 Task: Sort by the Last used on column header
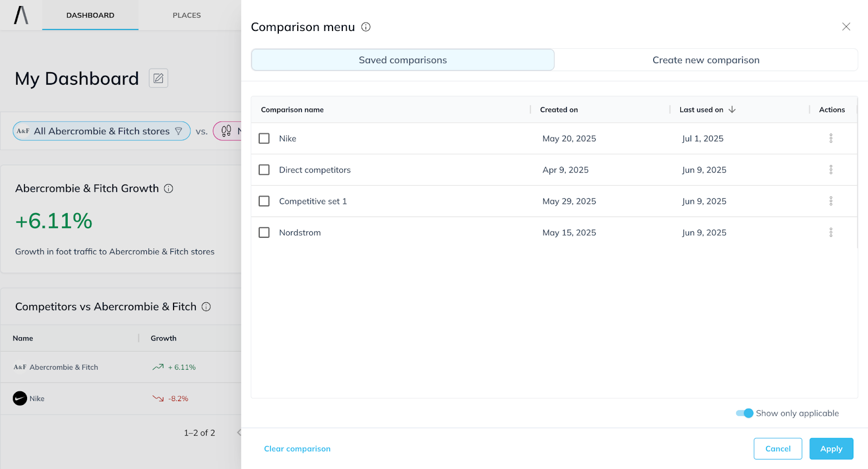[x=701, y=110]
